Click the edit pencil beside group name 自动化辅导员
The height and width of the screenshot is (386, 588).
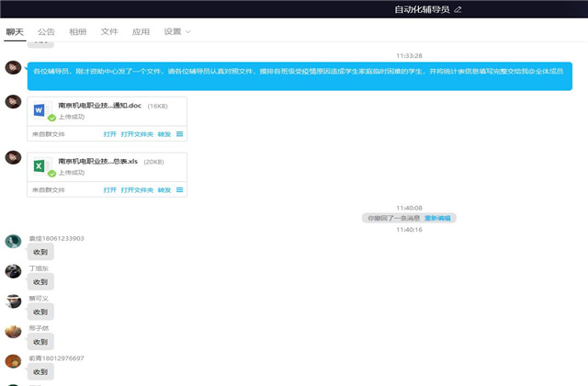pos(458,10)
